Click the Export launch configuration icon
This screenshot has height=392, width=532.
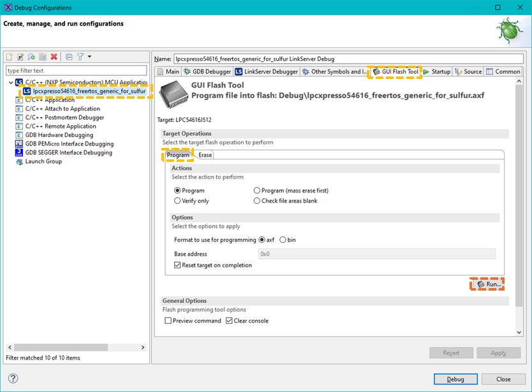click(31, 57)
